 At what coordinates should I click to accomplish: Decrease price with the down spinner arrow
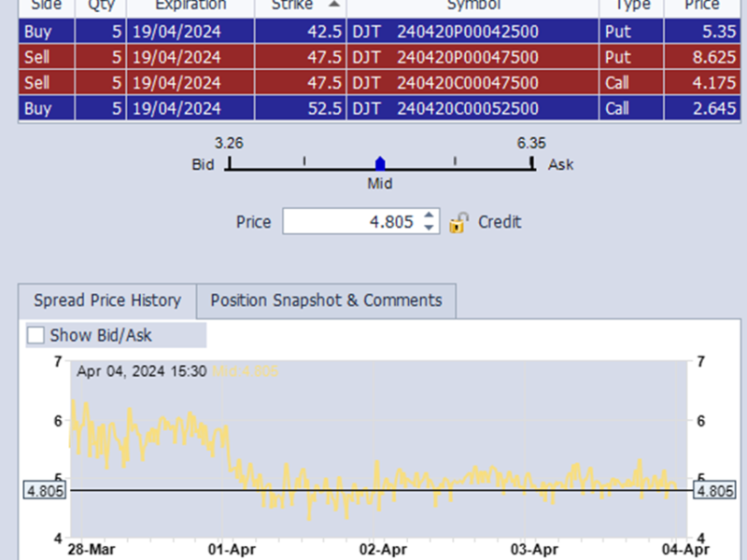[429, 228]
